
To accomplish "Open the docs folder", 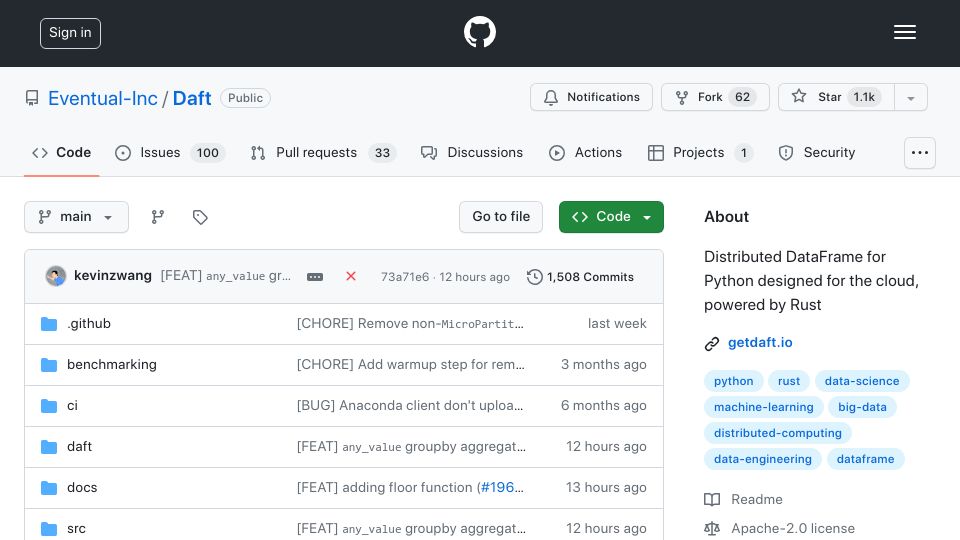I will pos(82,487).
